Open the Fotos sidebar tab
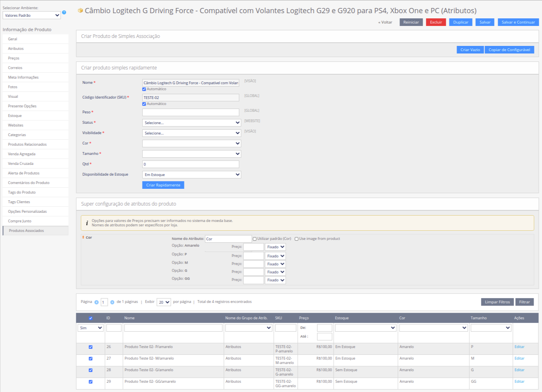The width and height of the screenshot is (542, 392). click(36, 87)
